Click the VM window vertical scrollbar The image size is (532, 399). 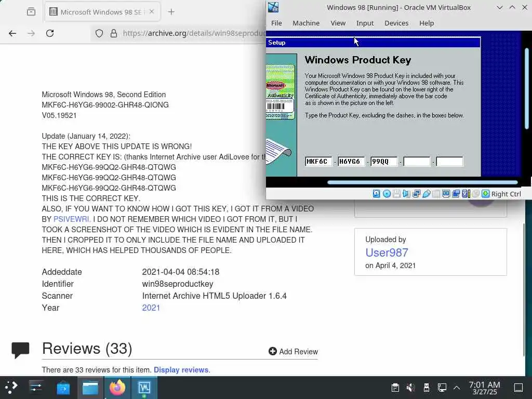(x=527, y=88)
